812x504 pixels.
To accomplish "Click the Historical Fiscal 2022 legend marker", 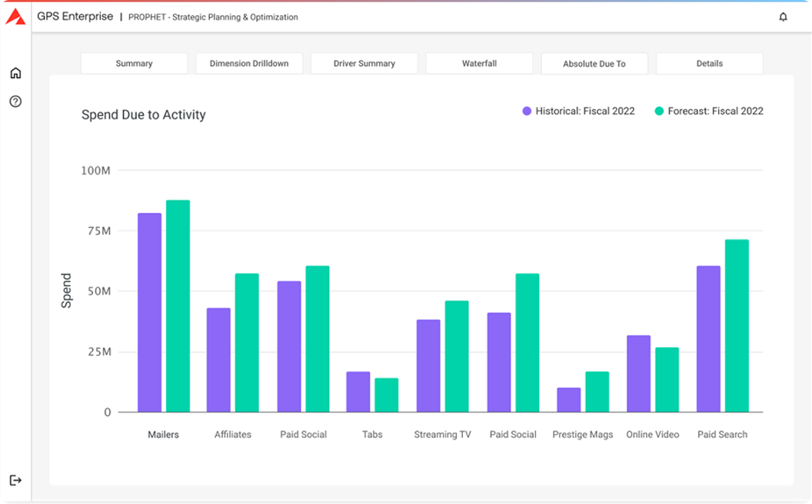I will tap(525, 111).
